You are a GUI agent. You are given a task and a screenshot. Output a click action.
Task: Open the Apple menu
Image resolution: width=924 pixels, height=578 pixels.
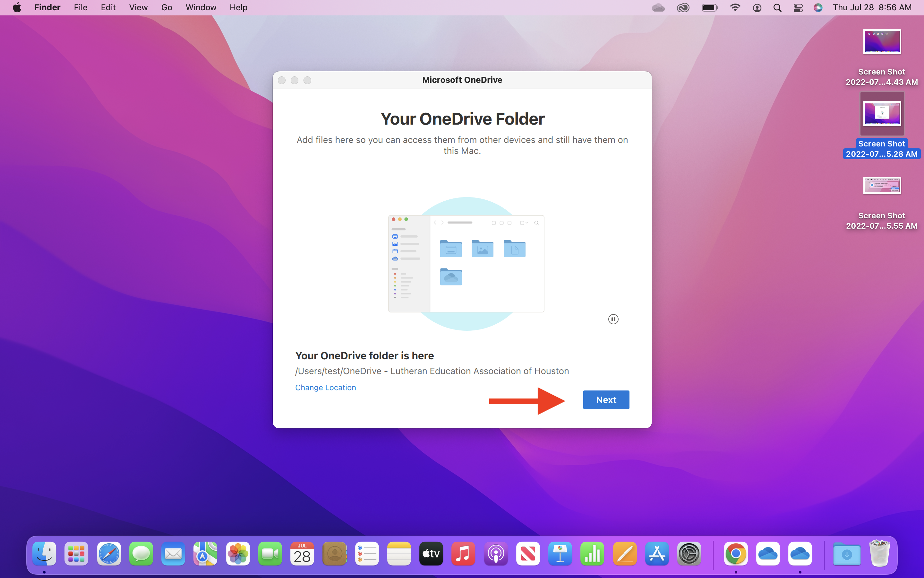pos(17,7)
